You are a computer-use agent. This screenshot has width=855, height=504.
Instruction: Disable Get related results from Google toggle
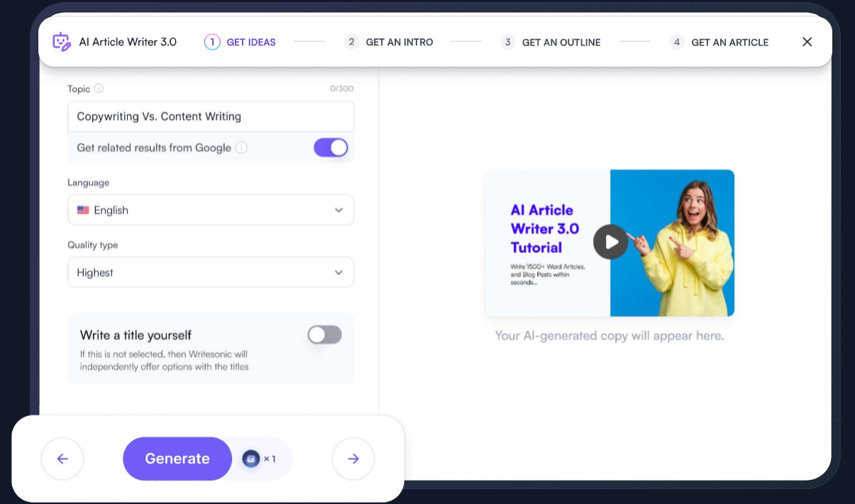[x=331, y=147]
